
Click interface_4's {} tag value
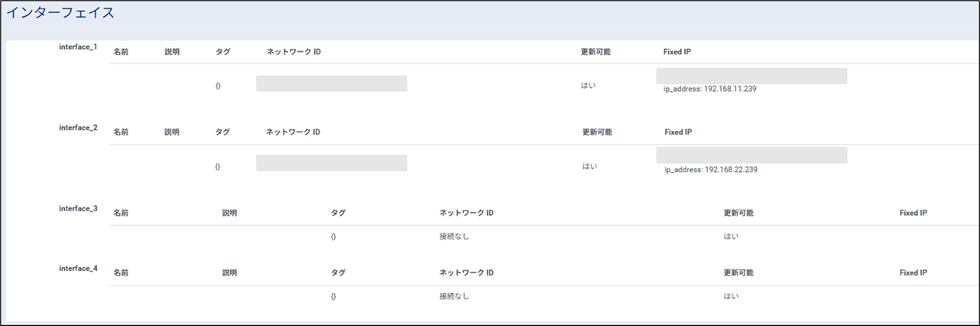[333, 296]
